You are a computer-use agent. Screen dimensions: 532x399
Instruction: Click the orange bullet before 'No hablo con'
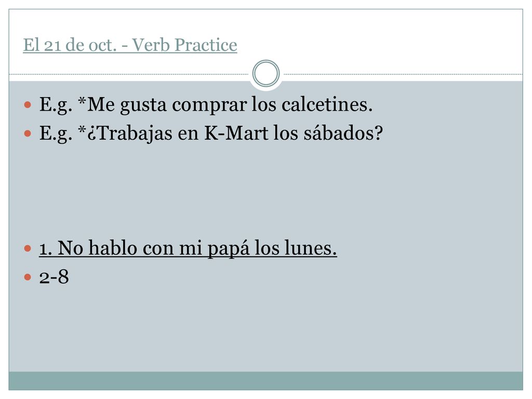[28, 249]
